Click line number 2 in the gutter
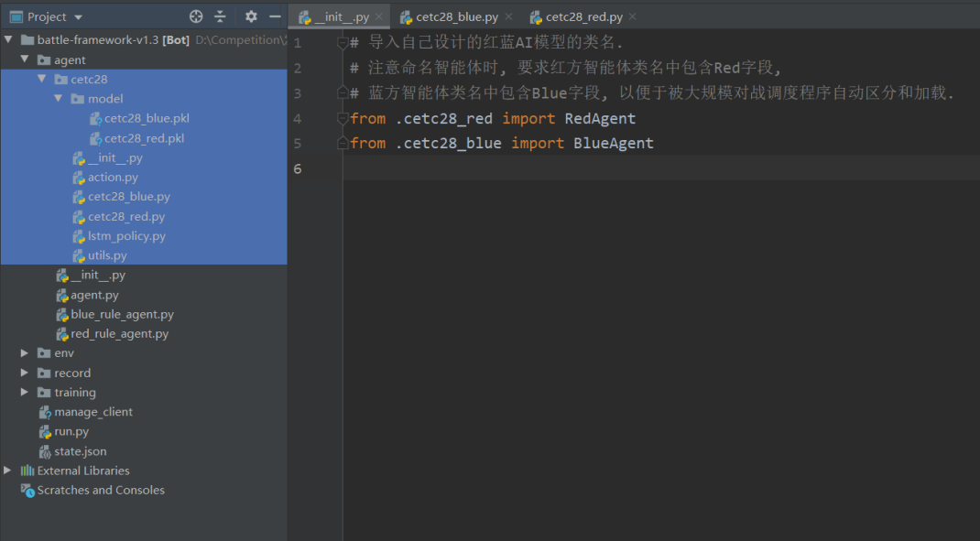This screenshot has width=980, height=541. (x=298, y=68)
